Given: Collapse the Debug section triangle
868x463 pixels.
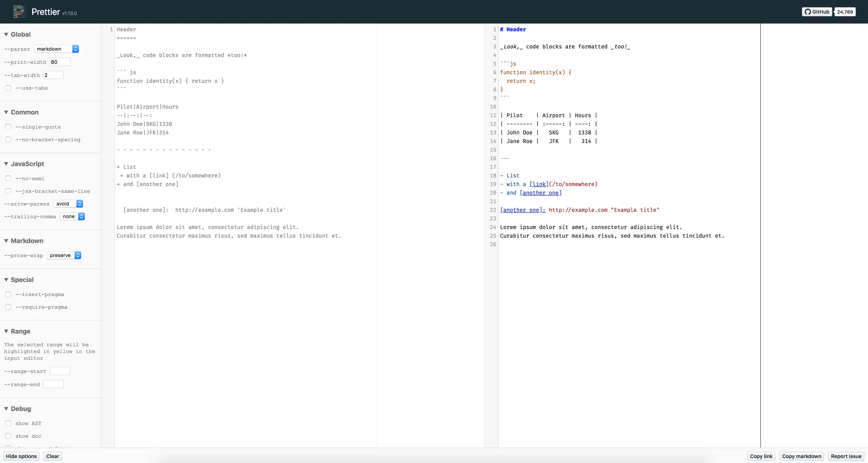Looking at the screenshot, I should [6, 409].
